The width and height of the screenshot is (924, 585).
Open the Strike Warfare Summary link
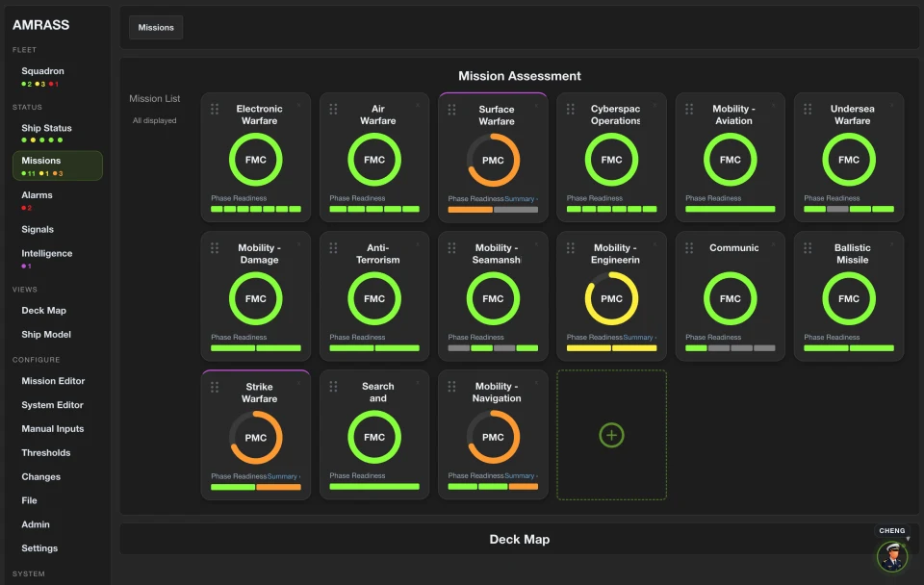point(282,476)
